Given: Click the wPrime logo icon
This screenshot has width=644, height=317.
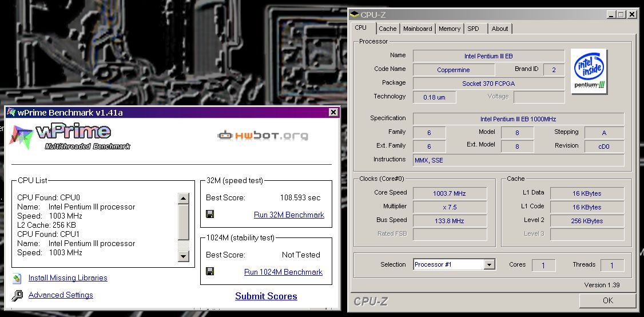Looking at the screenshot, I should pyautogui.click(x=21, y=137).
